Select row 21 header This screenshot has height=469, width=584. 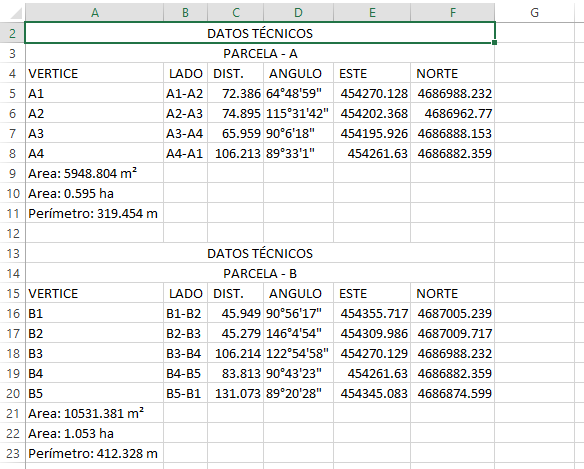point(12,413)
